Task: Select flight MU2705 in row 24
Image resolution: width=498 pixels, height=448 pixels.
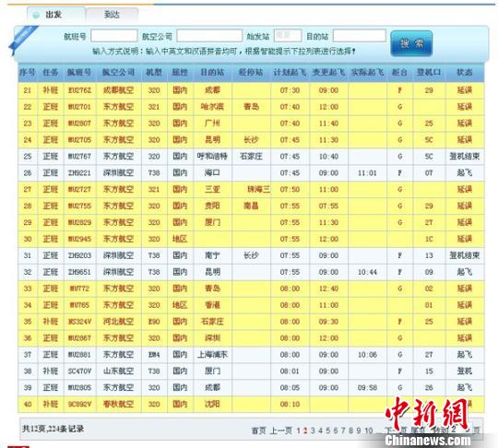Action: click(79, 140)
